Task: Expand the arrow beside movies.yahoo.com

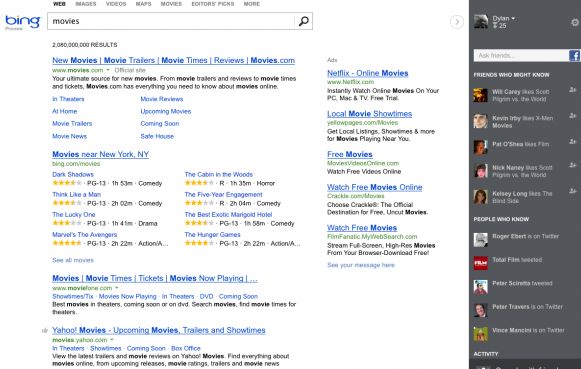Action: (x=112, y=340)
